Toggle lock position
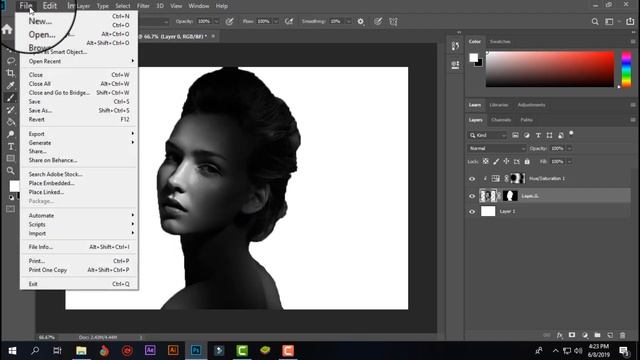The image size is (640, 360). [506, 162]
